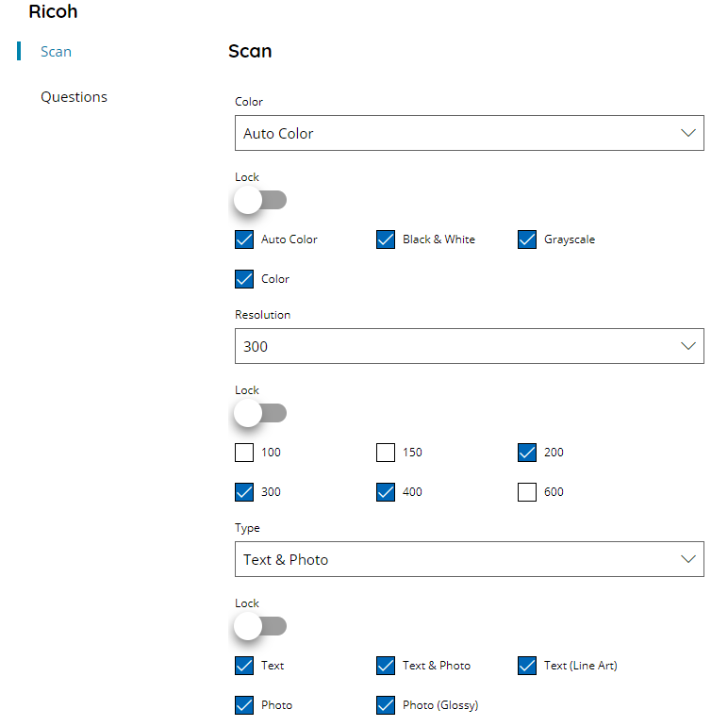Select the Scan item in sidebar
728x726 pixels.
pos(57,52)
